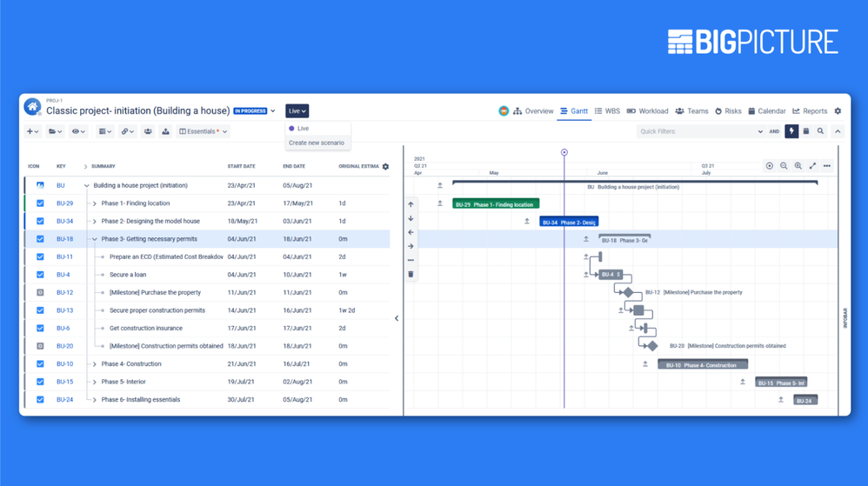Open the BU-12 issue key link
The width and height of the screenshot is (868, 486).
[64, 292]
